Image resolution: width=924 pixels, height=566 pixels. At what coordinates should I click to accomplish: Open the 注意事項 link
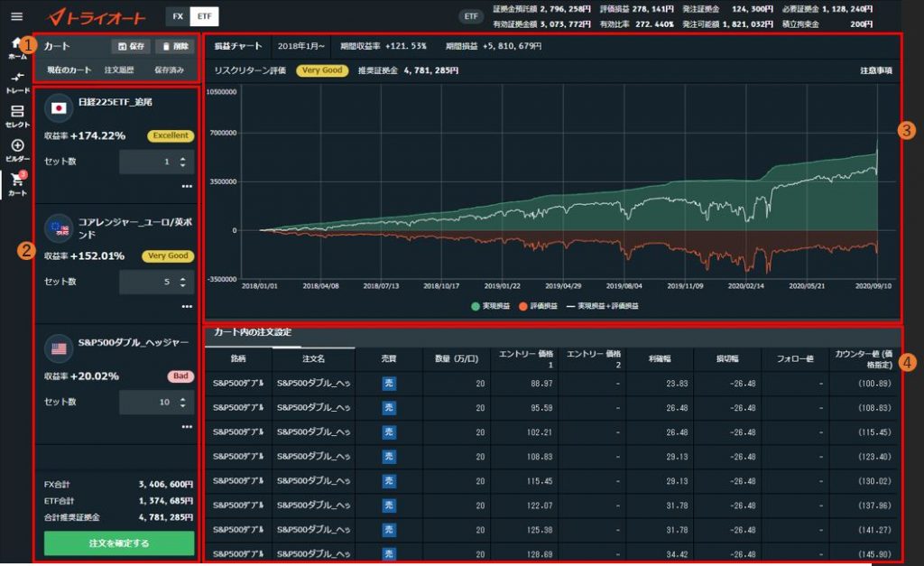[x=875, y=70]
